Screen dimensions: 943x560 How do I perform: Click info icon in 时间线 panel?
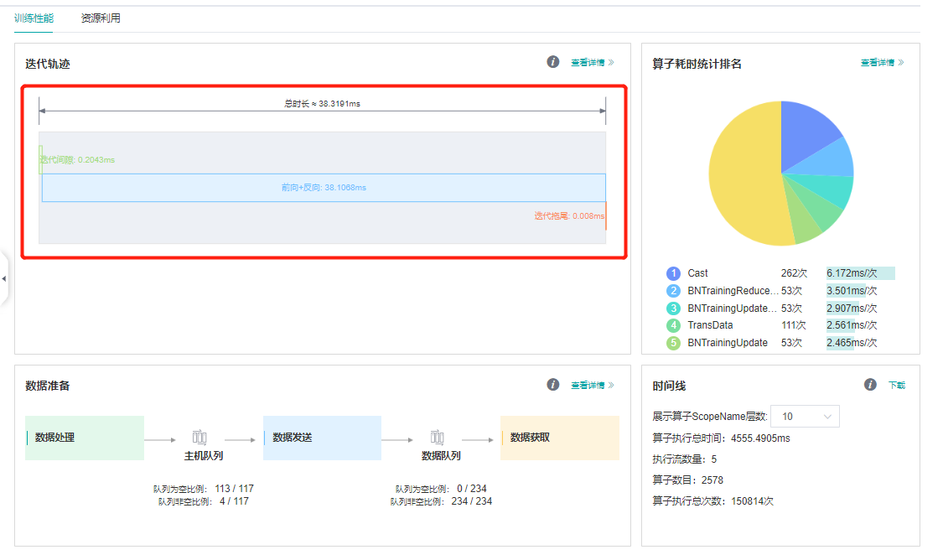coord(871,385)
